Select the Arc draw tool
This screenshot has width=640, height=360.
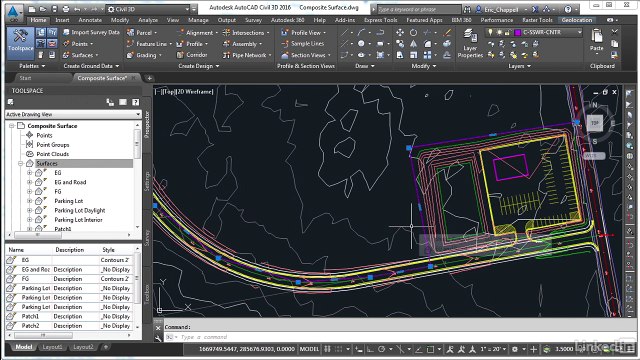(361, 32)
